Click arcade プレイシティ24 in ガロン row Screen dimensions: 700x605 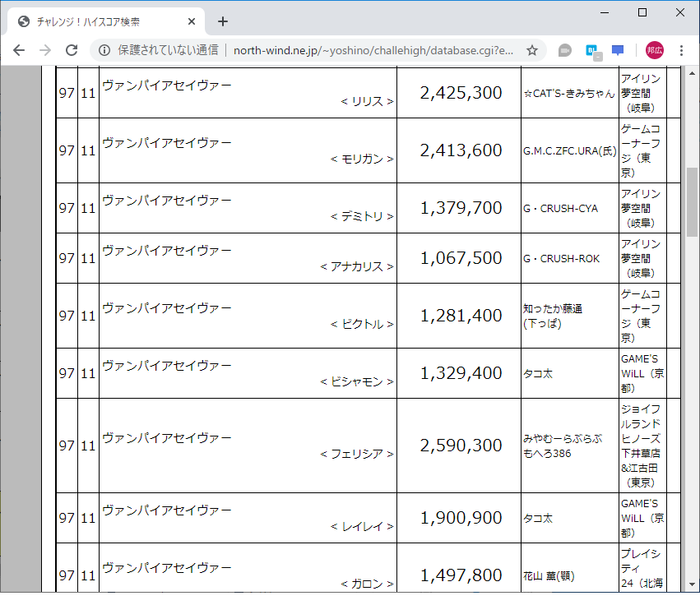[641, 567]
